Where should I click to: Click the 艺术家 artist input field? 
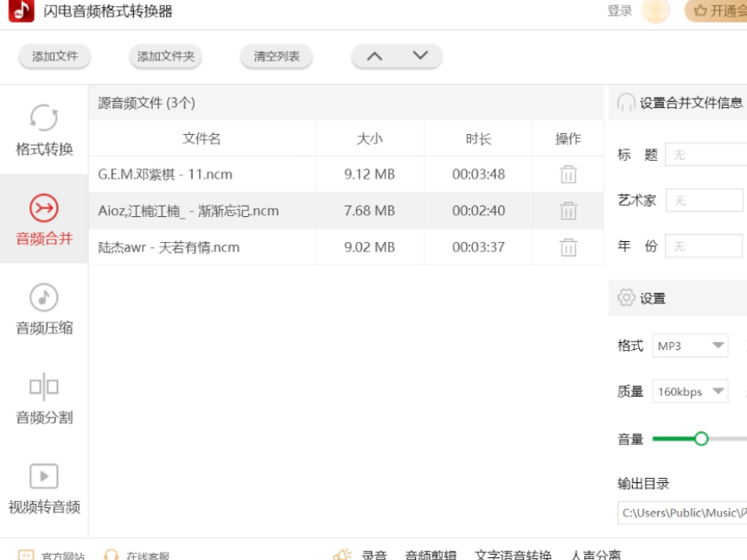coord(704,200)
